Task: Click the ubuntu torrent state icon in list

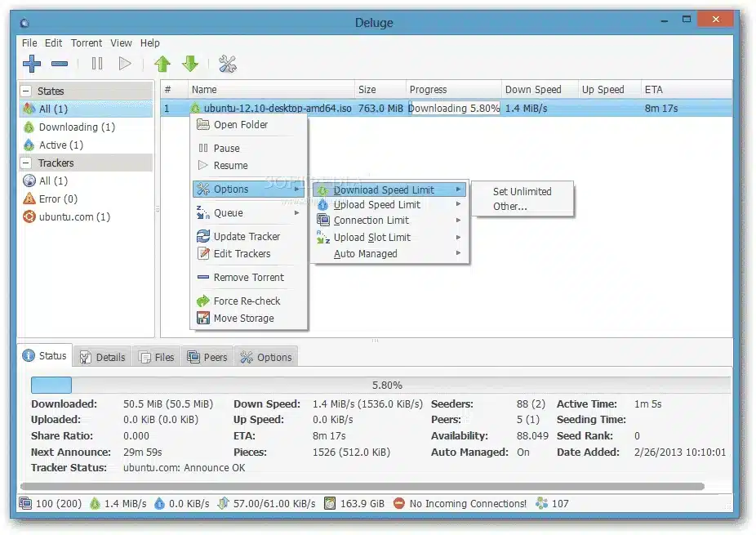Action: [x=195, y=108]
